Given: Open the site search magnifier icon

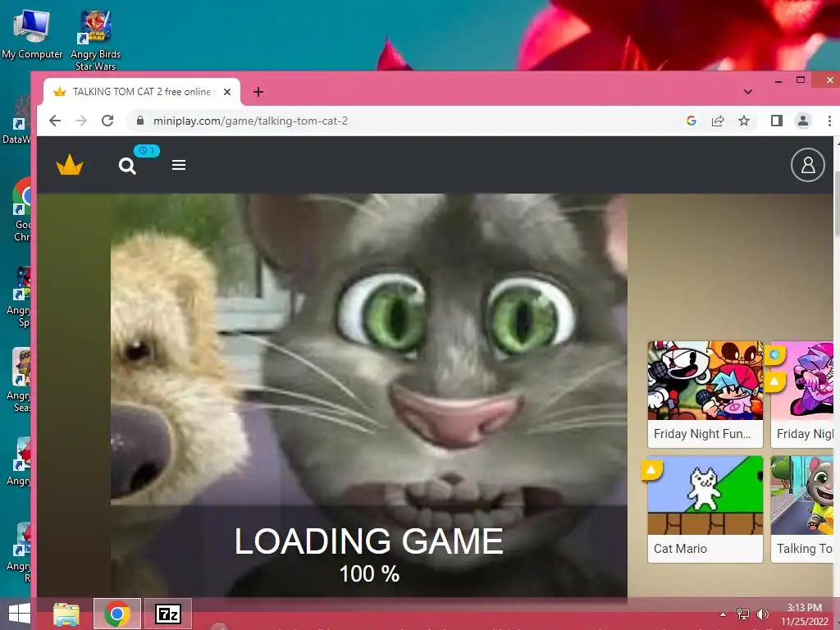Looking at the screenshot, I should click(x=127, y=166).
